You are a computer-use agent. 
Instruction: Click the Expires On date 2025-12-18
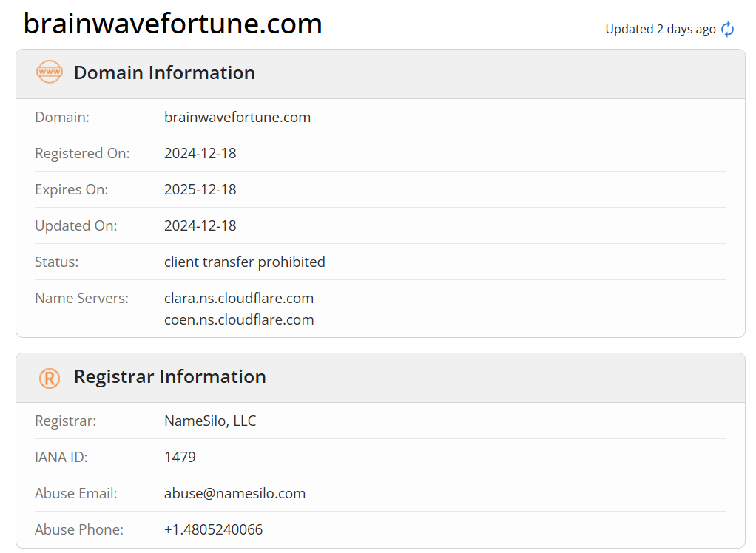tap(200, 189)
